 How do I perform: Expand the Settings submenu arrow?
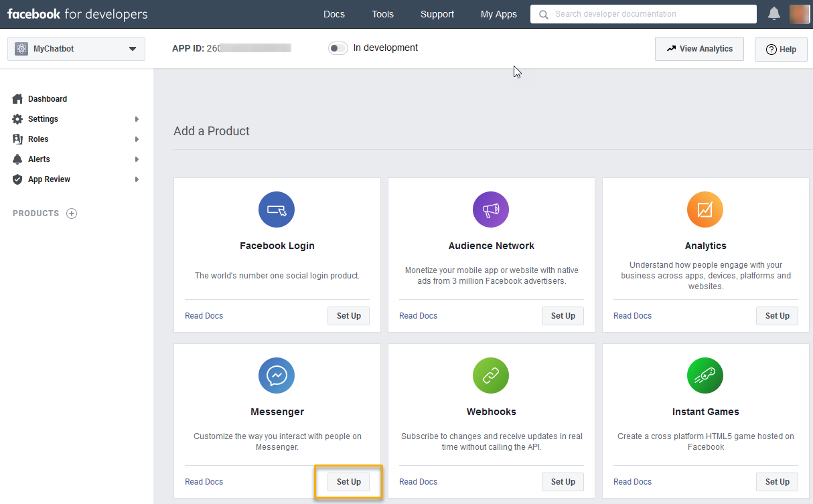[137, 119]
